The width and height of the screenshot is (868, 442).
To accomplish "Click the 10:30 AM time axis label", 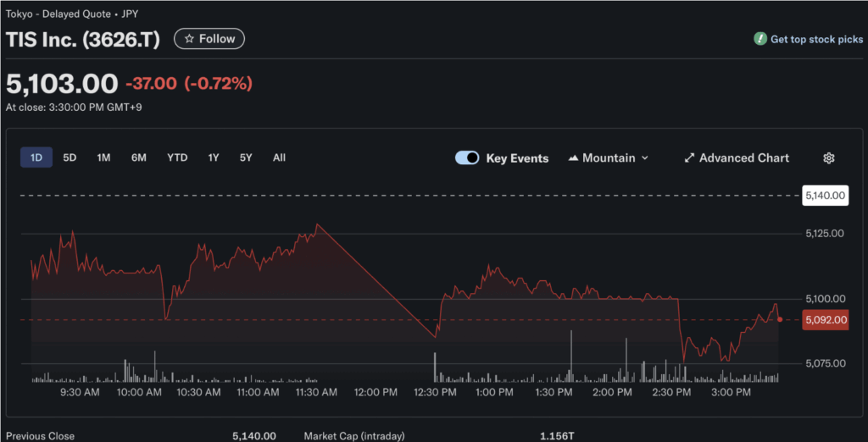I will coord(198,392).
